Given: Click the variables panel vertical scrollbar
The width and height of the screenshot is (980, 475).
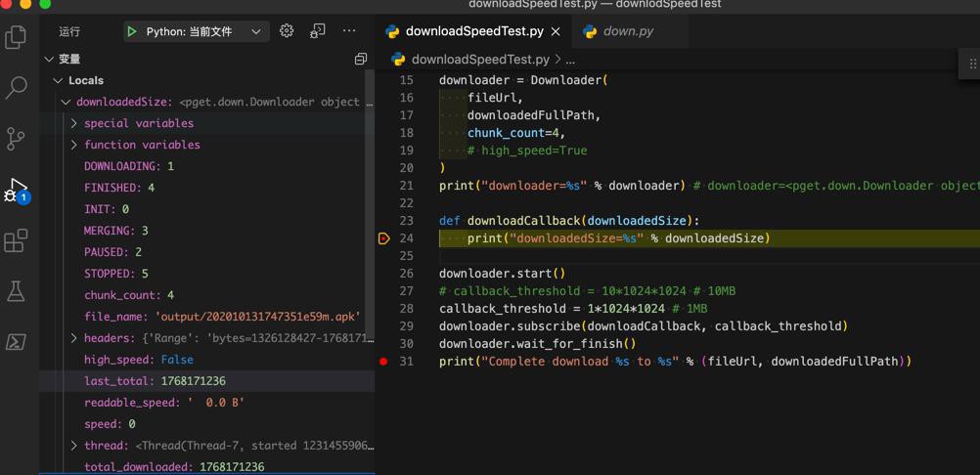Looking at the screenshot, I should coord(370,206).
